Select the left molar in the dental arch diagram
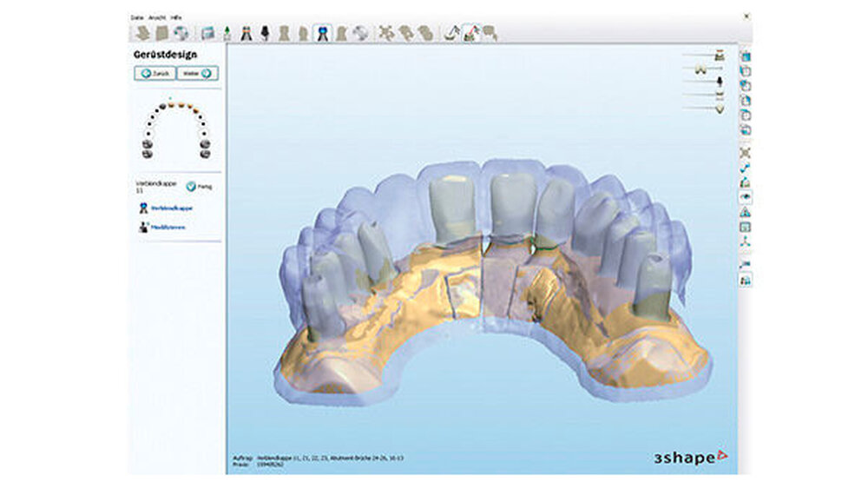 pos(146,154)
